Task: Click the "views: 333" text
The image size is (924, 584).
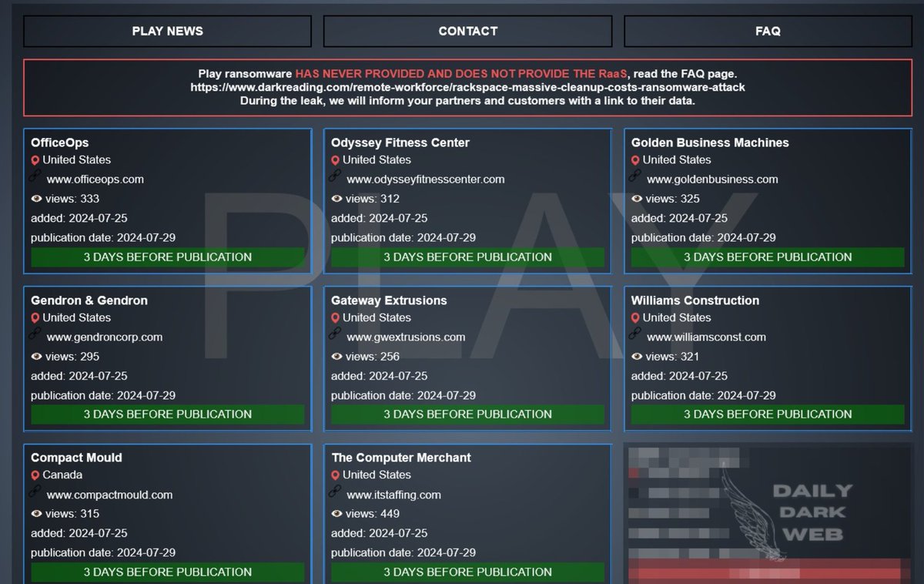Action: click(72, 199)
